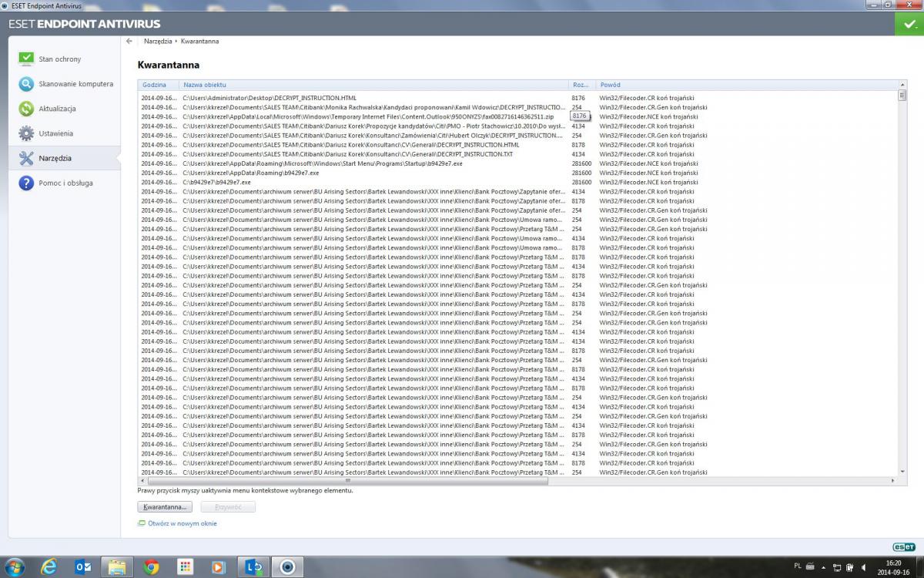Click the icon beside Otwórz w nowym oknie
This screenshot has width=924, height=578.
[141, 523]
